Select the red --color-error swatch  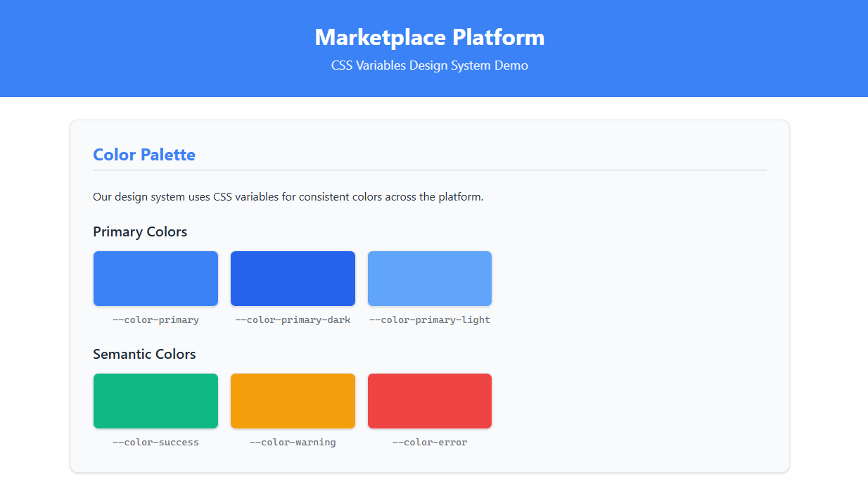point(429,400)
